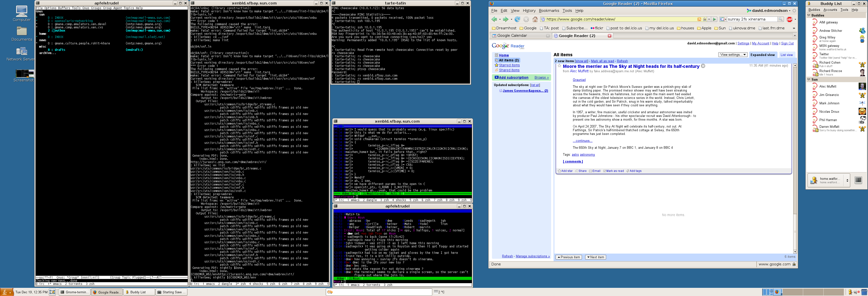The height and width of the screenshot is (296, 868).
Task: Switch to the Google Calendar tab
Action: click(512, 36)
